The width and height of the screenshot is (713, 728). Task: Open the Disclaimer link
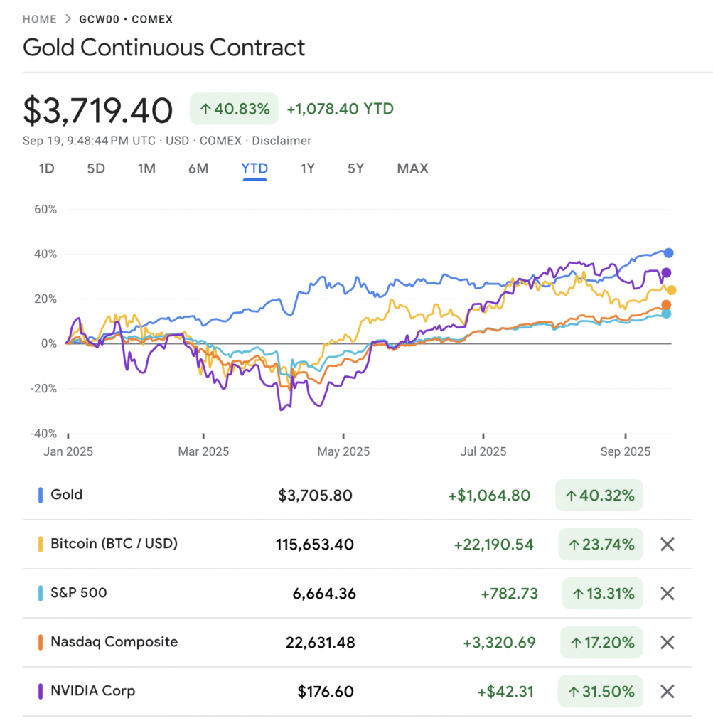[282, 141]
